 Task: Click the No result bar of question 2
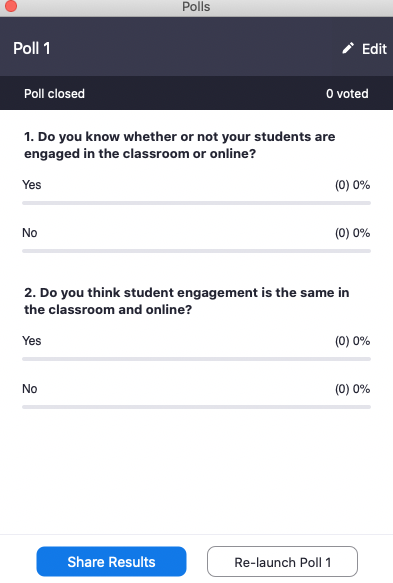pos(196,407)
